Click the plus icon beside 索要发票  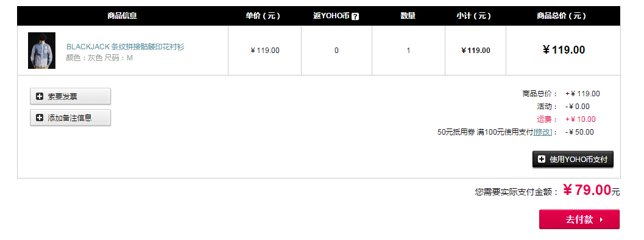pos(40,97)
